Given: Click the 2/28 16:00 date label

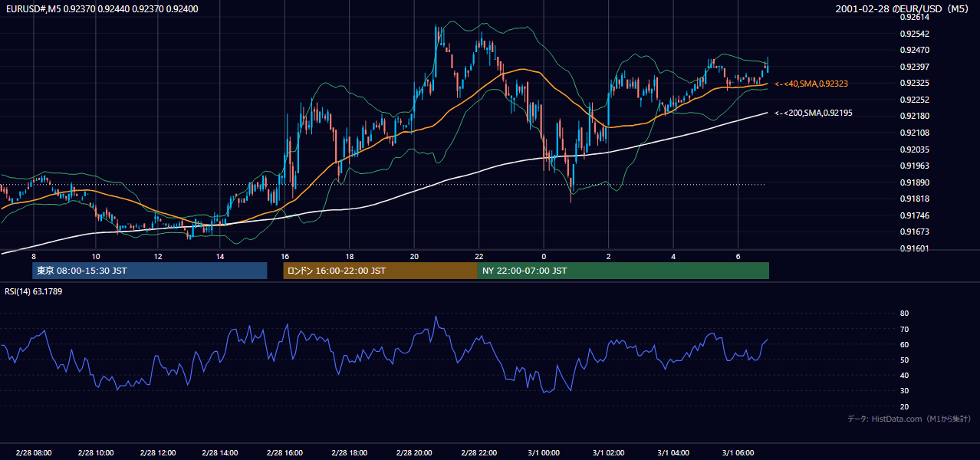Looking at the screenshot, I should coord(285,453).
